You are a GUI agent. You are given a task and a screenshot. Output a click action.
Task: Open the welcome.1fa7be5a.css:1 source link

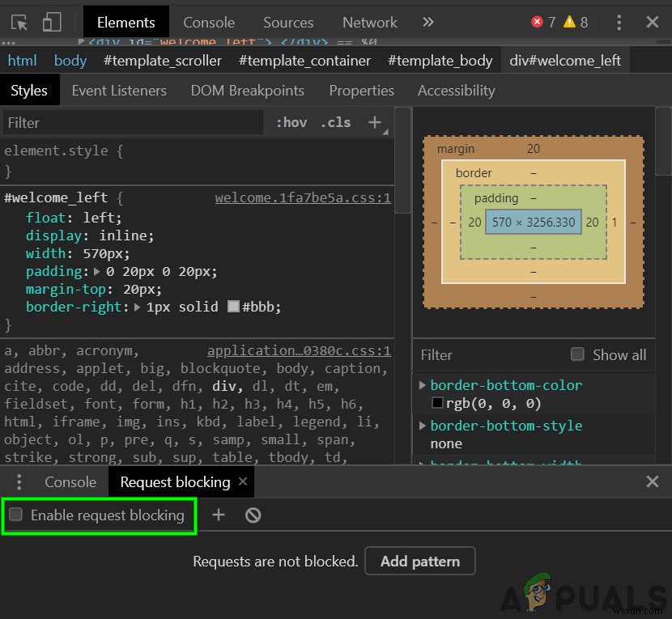(303, 197)
